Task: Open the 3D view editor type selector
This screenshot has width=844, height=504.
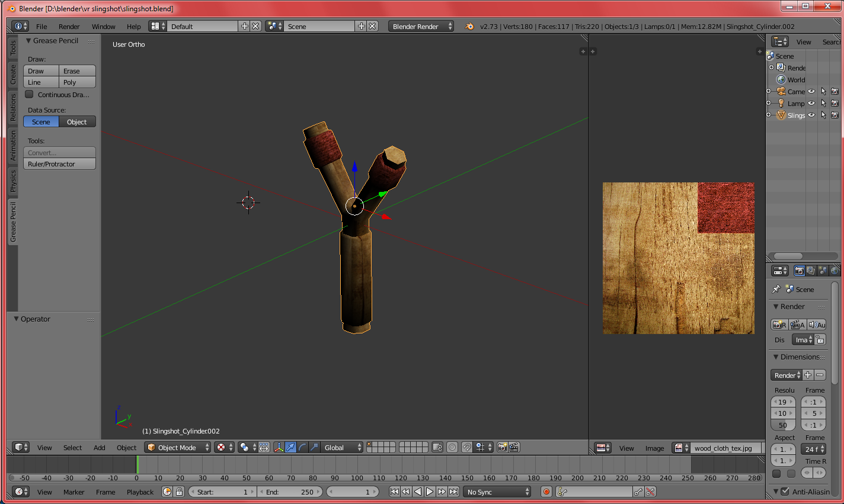Action: pos(21,448)
